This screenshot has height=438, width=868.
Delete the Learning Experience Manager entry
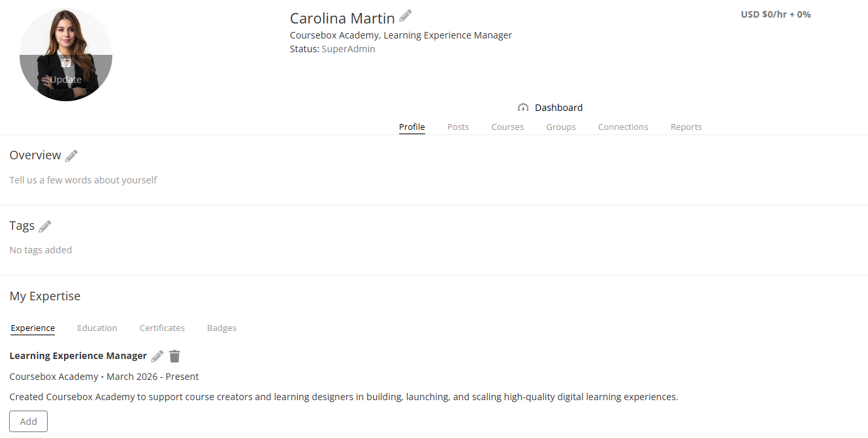pos(174,356)
